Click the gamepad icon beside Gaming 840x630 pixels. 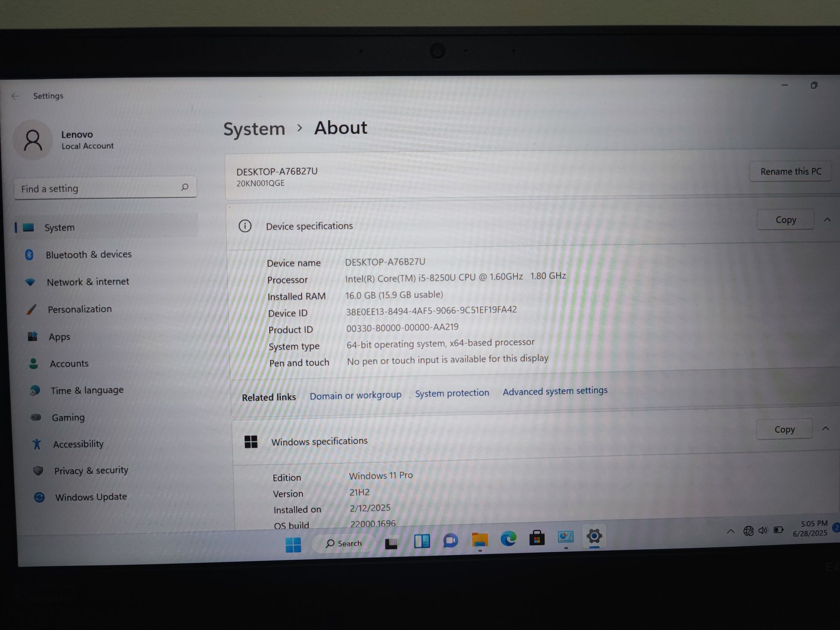tap(36, 417)
